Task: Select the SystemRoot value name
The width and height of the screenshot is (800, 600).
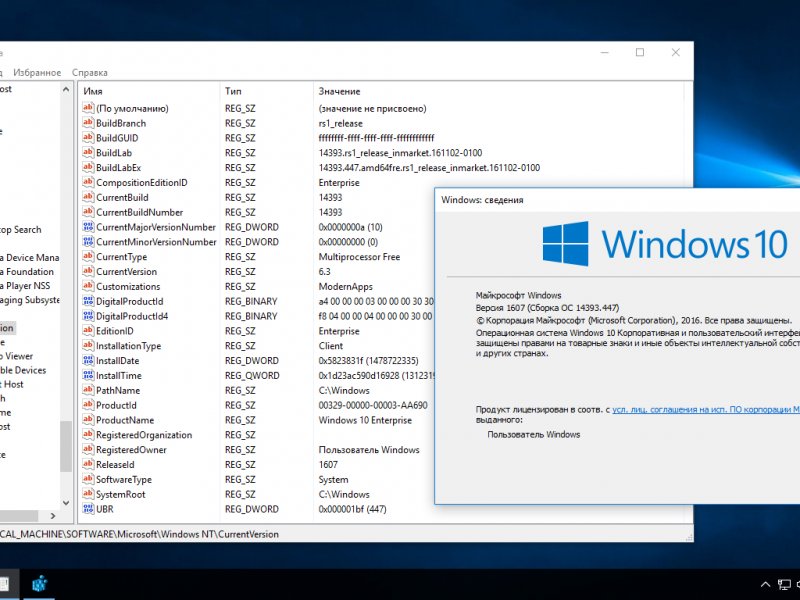Action: point(120,494)
